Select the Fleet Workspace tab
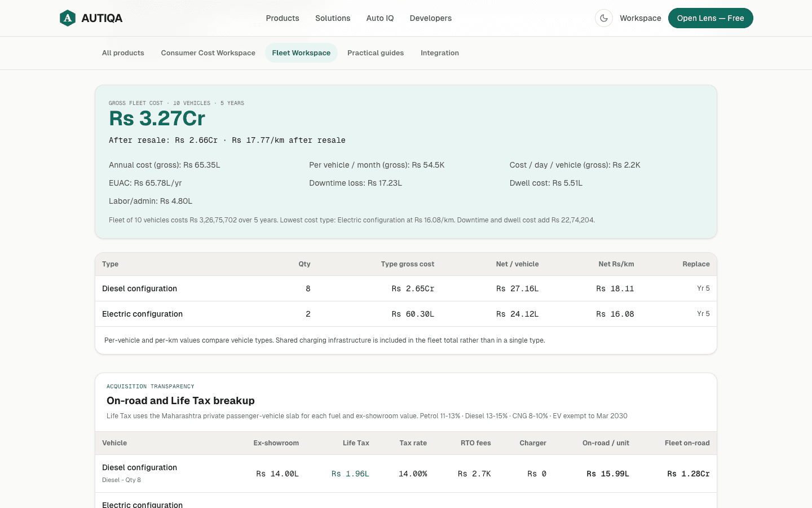 coord(301,53)
